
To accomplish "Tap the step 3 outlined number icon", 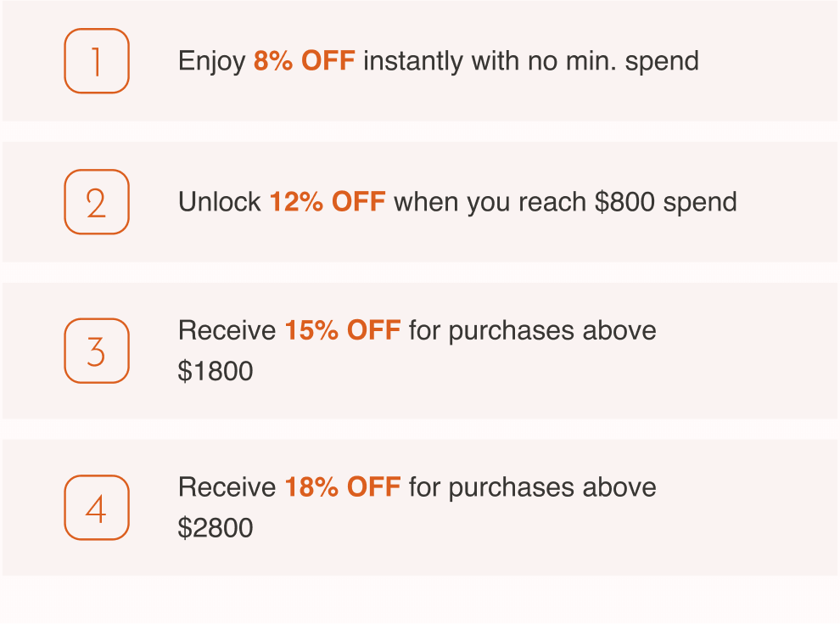I will pyautogui.click(x=97, y=351).
